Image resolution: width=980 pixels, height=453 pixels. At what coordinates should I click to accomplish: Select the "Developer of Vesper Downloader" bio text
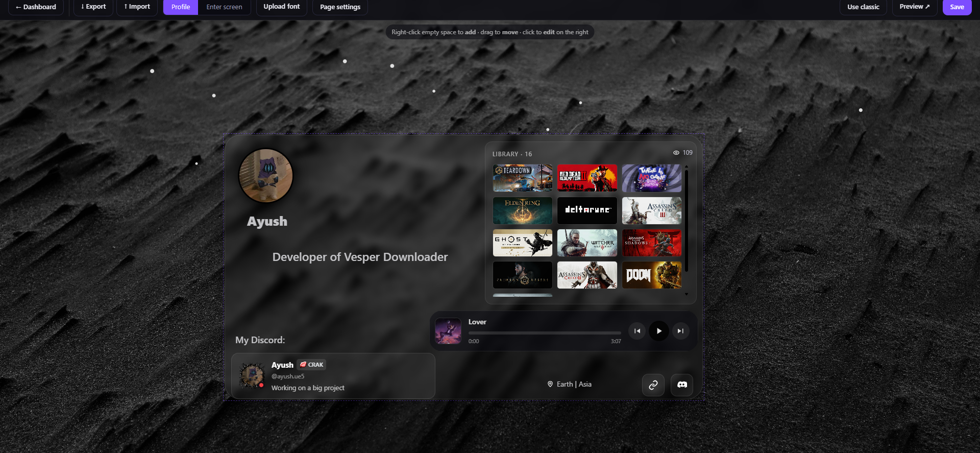click(360, 257)
